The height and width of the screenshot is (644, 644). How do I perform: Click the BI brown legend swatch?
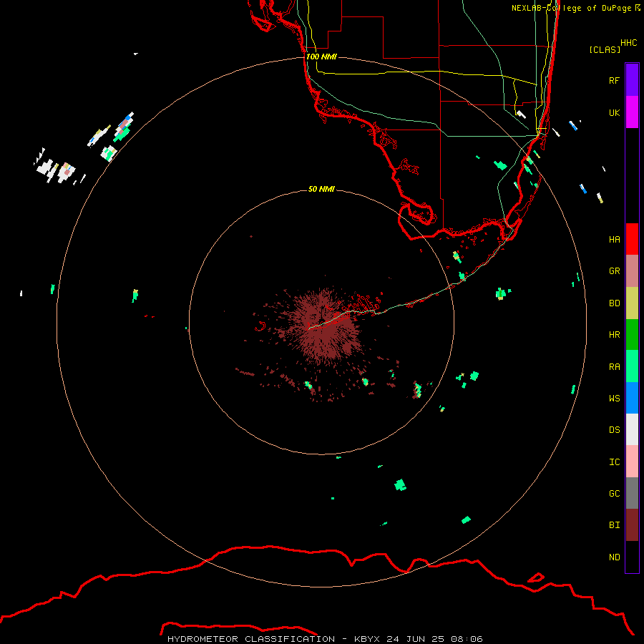[x=632, y=525]
